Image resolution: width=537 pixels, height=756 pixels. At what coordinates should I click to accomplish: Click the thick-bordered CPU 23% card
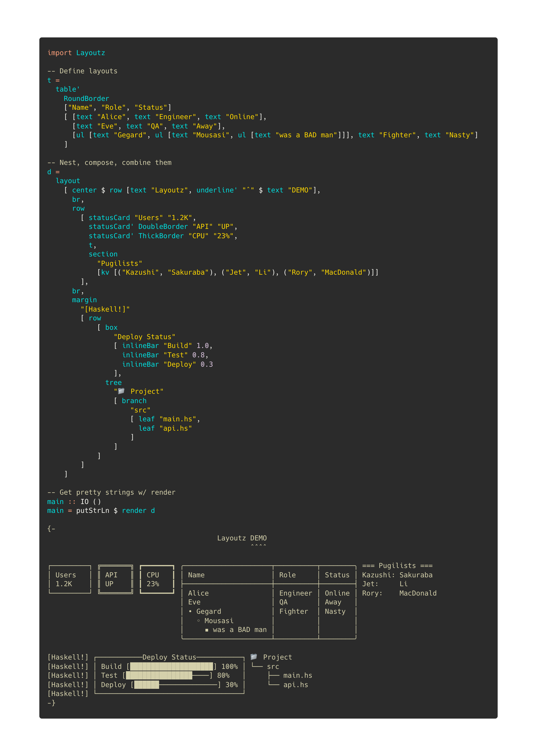coord(157,579)
